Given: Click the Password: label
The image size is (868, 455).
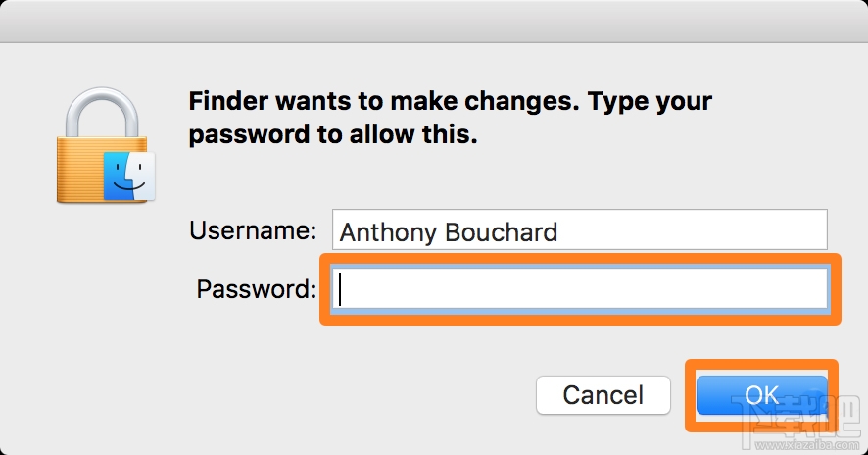Looking at the screenshot, I should coord(257,288).
